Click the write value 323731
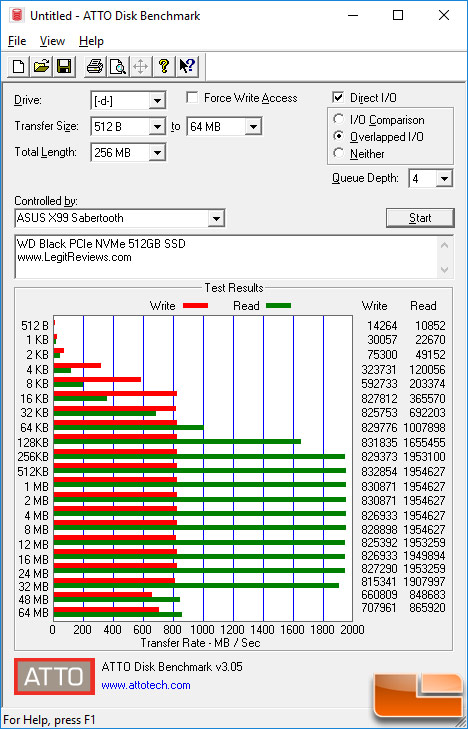Screen dimensions: 468x729 pyautogui.click(x=379, y=370)
